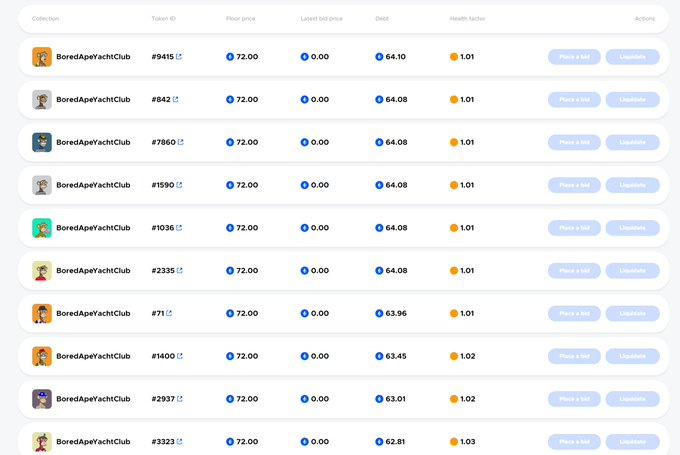
Task: Click the ape thumbnail for token #7860
Action: (42, 142)
